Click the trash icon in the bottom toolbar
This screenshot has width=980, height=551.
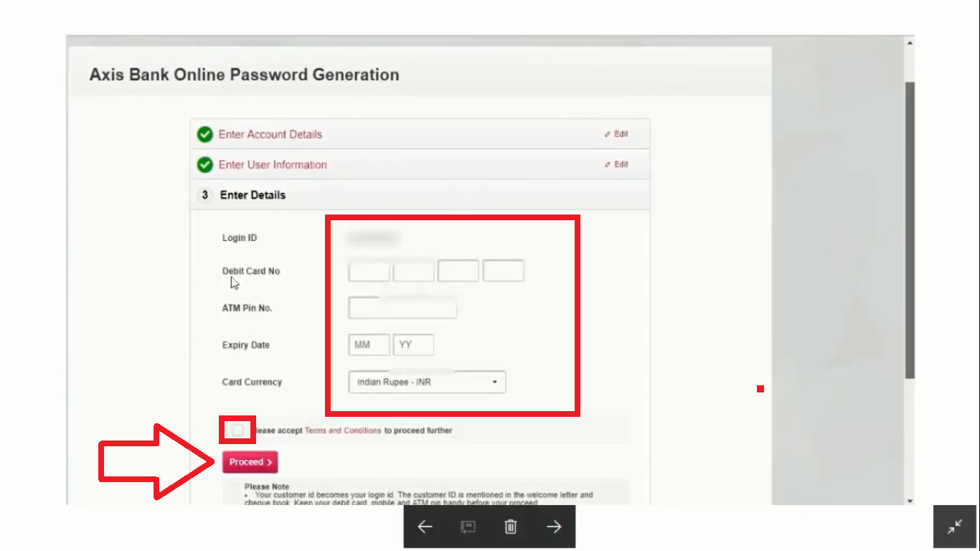[x=510, y=527]
